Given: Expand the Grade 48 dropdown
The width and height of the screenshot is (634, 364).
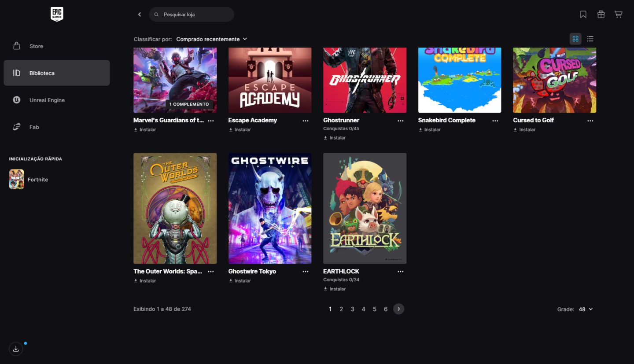Looking at the screenshot, I should 586,309.
